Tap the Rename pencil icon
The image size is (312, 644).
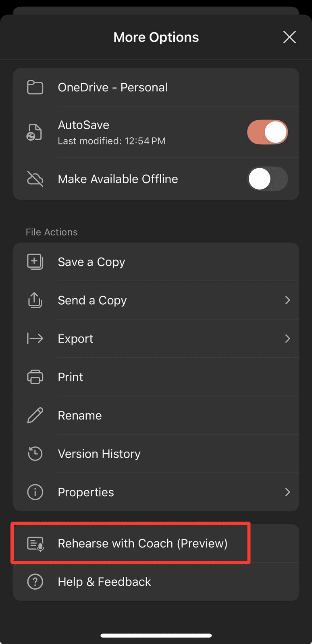click(x=35, y=415)
